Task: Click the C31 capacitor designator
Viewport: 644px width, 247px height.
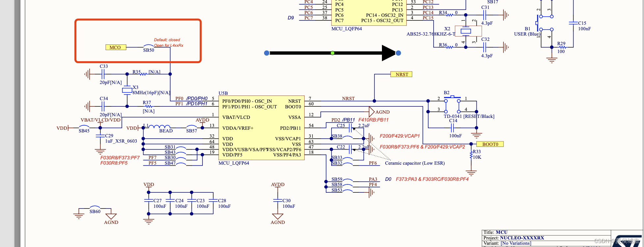Action: (x=485, y=7)
